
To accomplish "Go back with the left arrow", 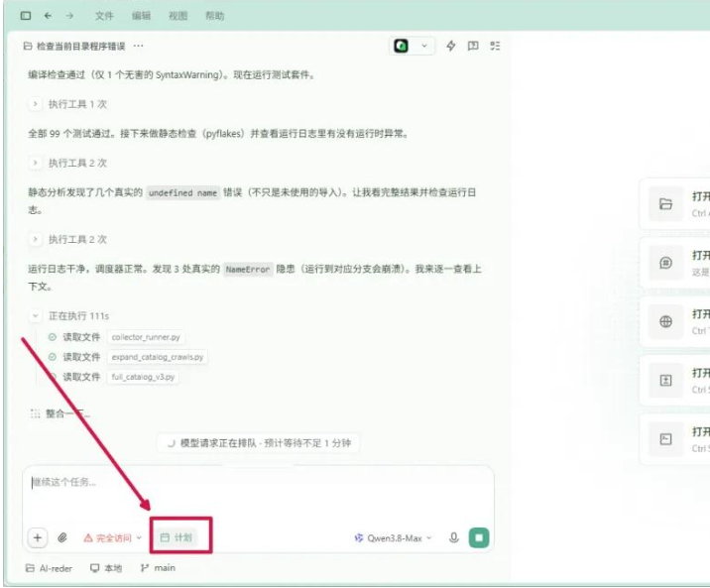I will [x=48, y=16].
